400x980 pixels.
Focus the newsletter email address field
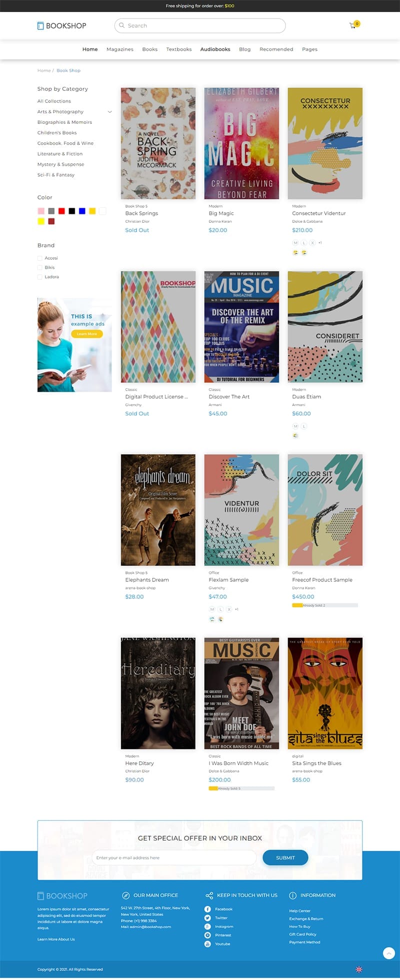coord(174,858)
